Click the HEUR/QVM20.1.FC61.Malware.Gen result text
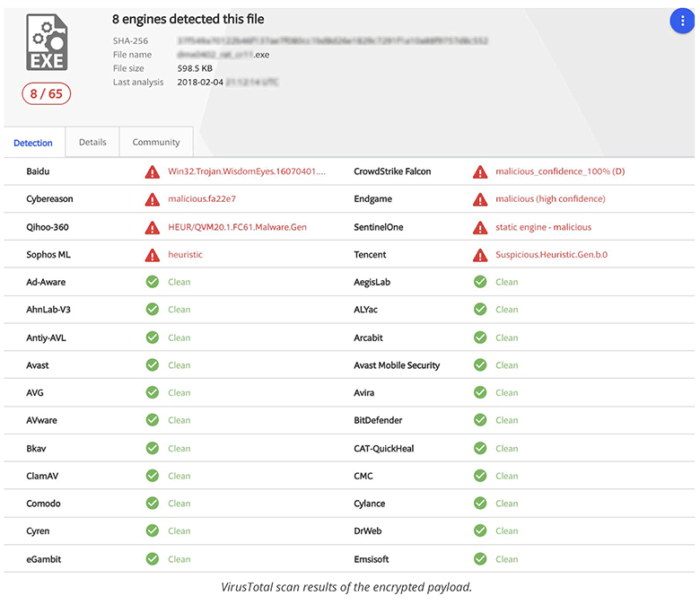This screenshot has height=605, width=700. click(237, 227)
